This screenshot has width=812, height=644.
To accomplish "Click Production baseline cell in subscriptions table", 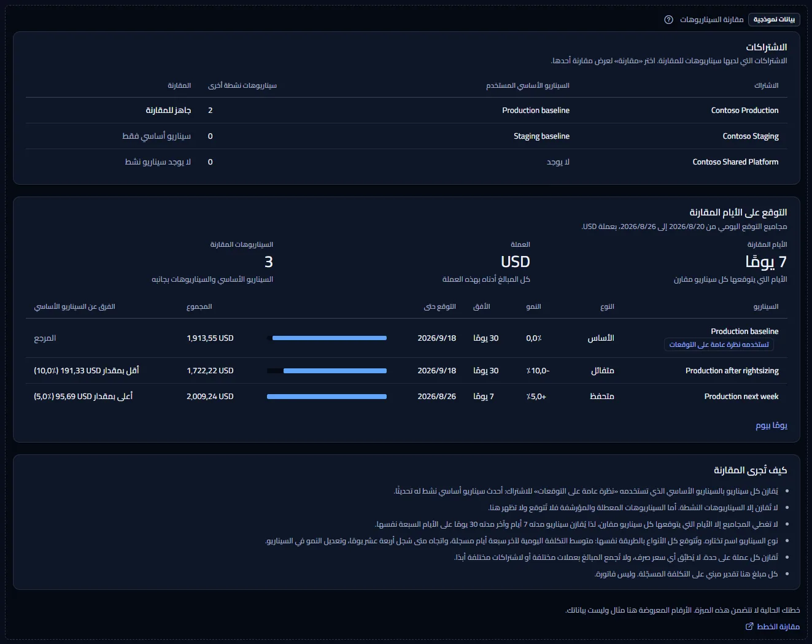I will pyautogui.click(x=536, y=111).
